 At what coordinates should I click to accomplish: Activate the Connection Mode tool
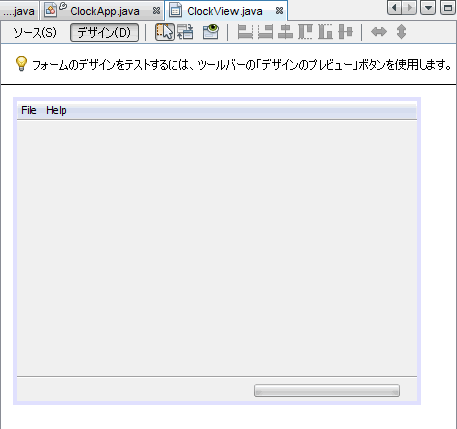[x=185, y=32]
